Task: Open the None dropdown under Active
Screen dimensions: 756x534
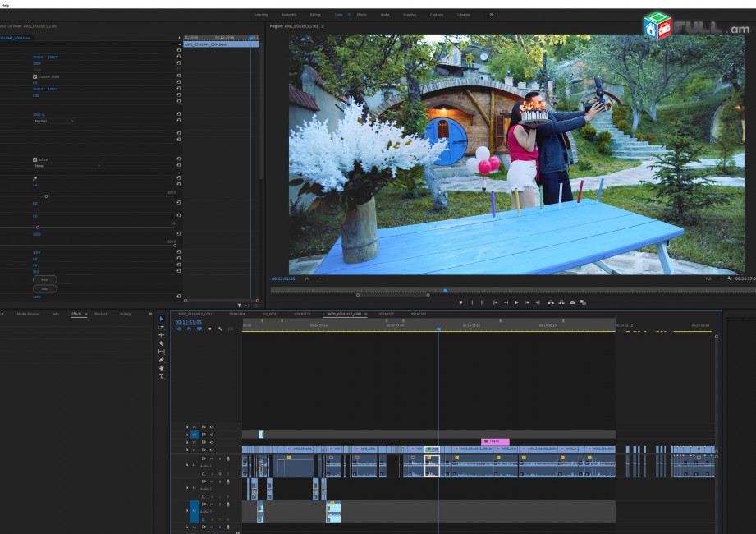Action: 67,166
